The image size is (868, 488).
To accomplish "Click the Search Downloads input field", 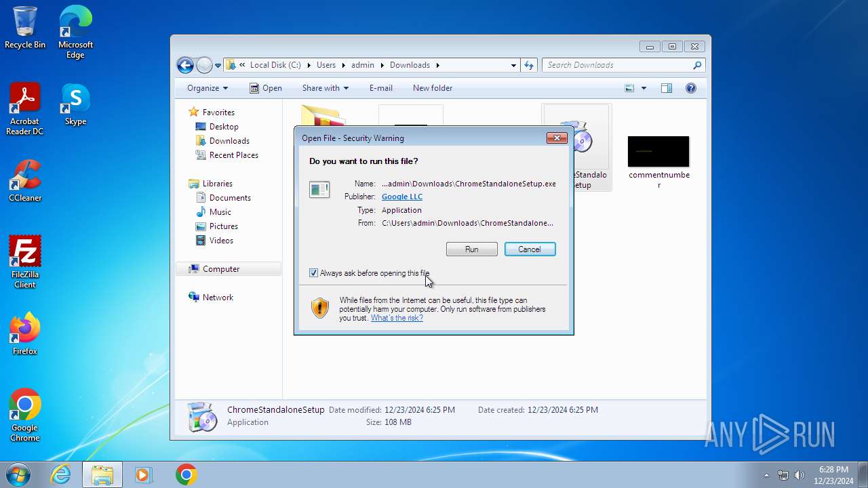I will (618, 65).
